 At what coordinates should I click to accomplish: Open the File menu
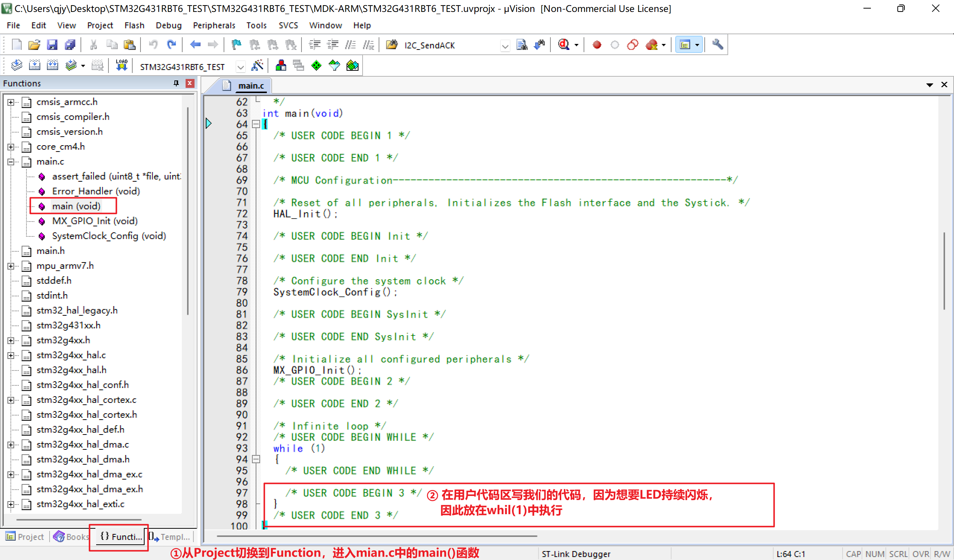pyautogui.click(x=13, y=25)
